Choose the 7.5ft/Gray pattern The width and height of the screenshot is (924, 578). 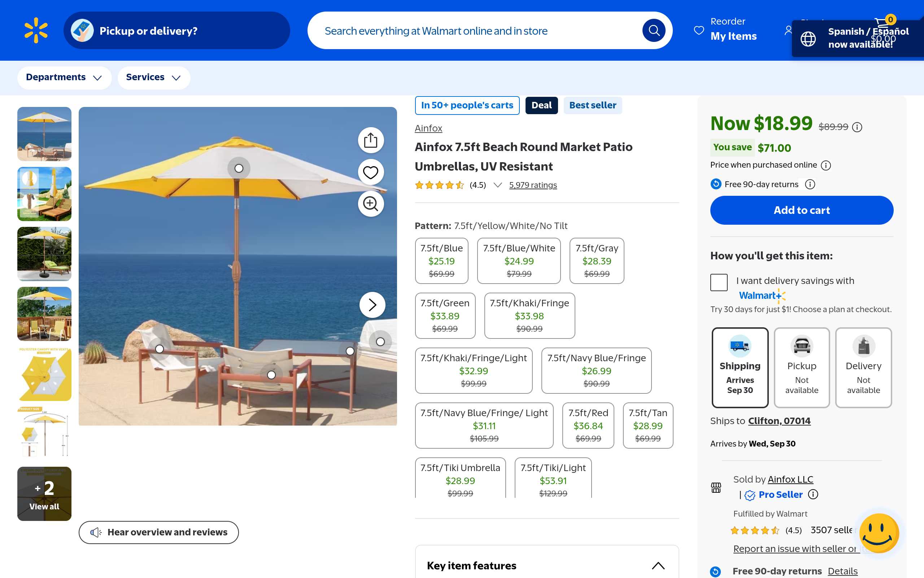[x=597, y=261]
